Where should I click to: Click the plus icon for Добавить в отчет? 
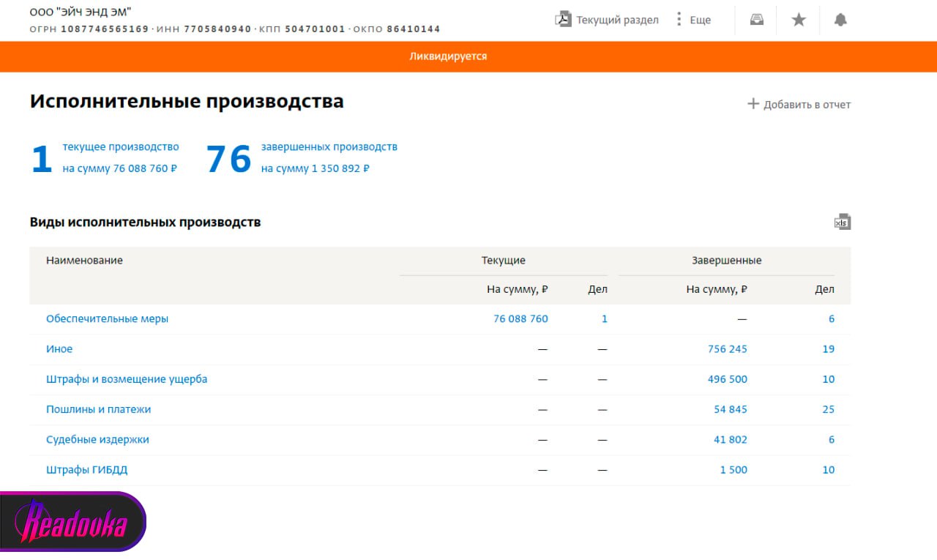pyautogui.click(x=753, y=104)
